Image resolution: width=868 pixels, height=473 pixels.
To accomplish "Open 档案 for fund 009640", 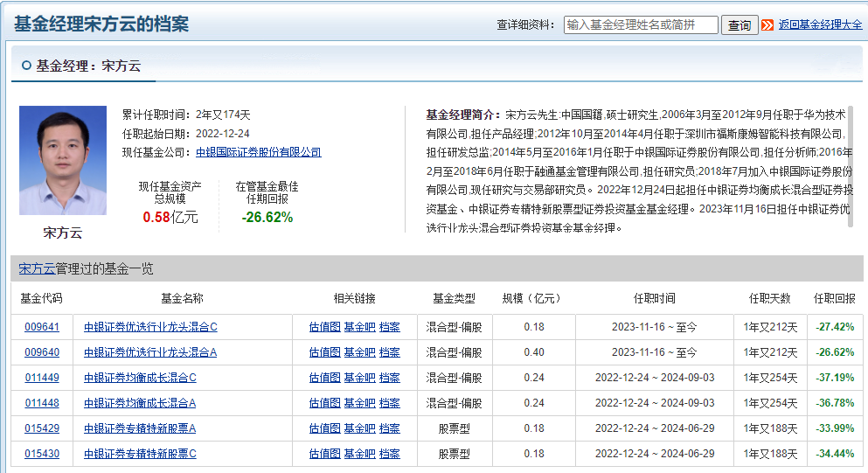I will tap(390, 352).
